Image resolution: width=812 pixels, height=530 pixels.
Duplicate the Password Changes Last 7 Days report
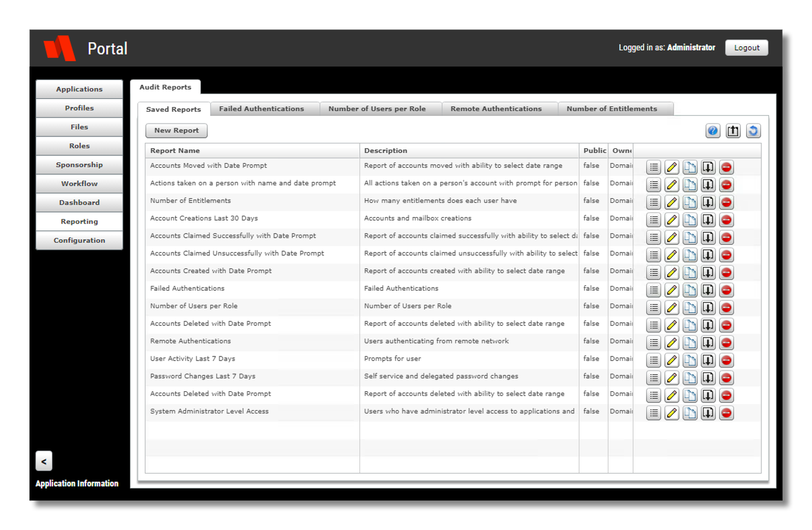point(690,377)
